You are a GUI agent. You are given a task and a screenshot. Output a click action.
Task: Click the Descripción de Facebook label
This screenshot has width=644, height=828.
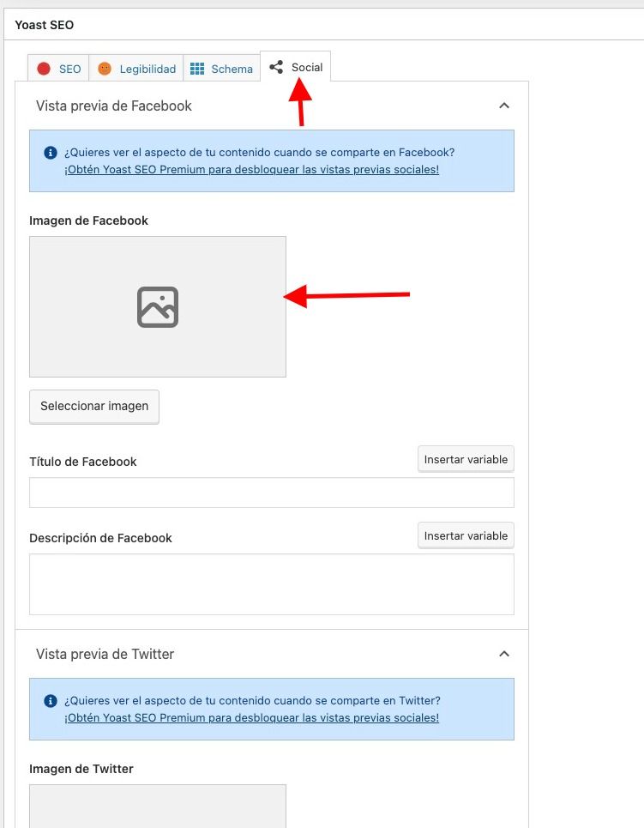coord(101,538)
